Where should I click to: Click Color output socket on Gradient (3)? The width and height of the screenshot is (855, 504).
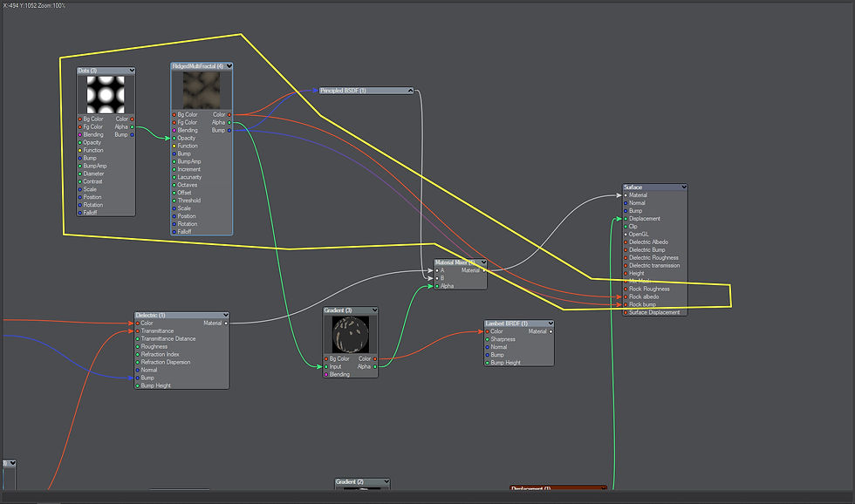tap(374, 359)
